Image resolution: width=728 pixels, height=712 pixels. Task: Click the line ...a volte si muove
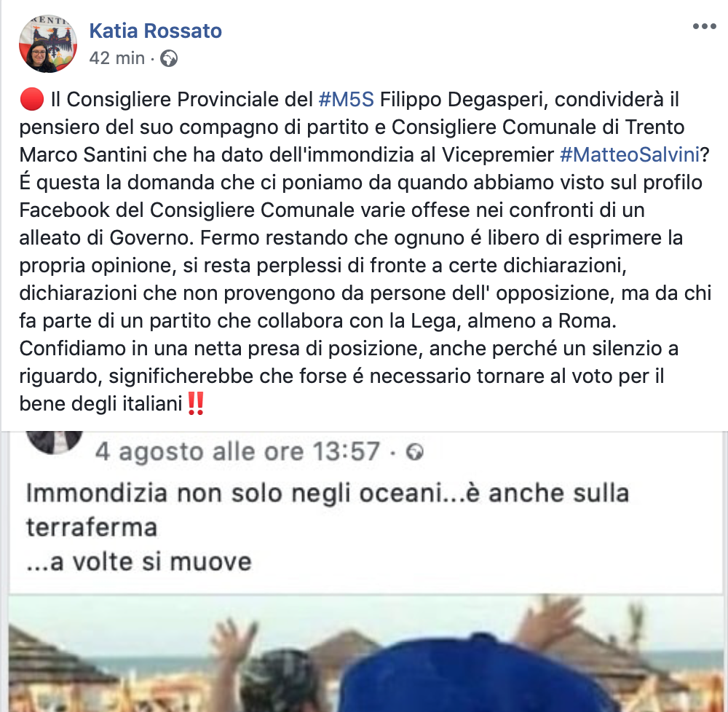139,562
